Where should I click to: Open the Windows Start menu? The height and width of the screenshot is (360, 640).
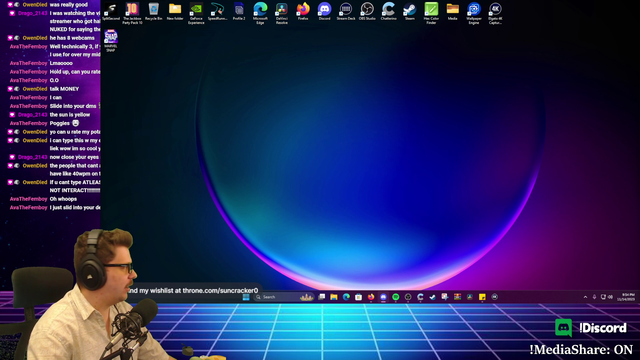[246, 297]
